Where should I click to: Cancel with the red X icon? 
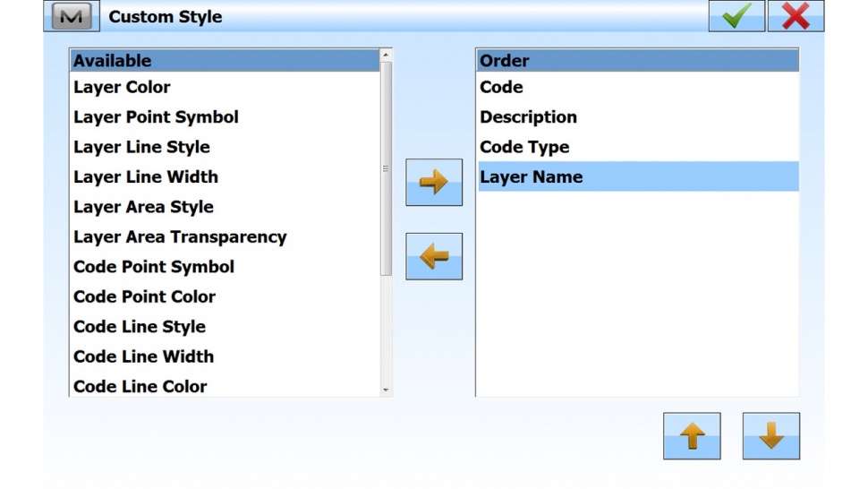point(796,16)
